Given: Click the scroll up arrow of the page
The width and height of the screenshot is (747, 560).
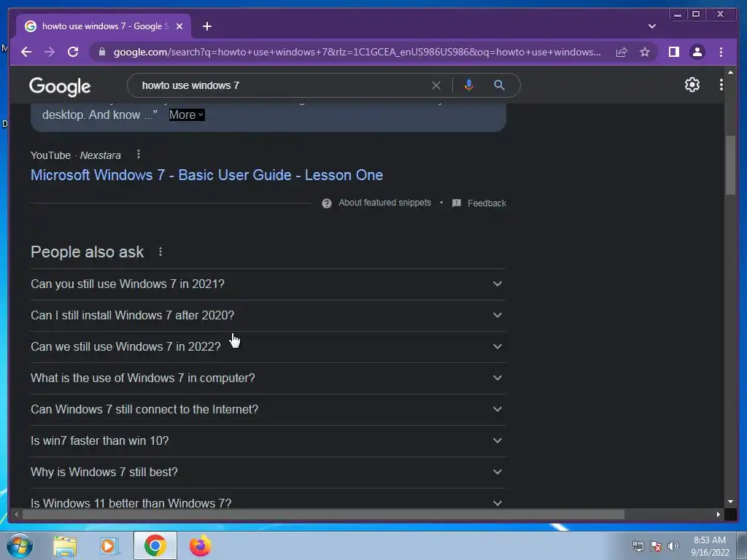Looking at the screenshot, I should pos(730,72).
